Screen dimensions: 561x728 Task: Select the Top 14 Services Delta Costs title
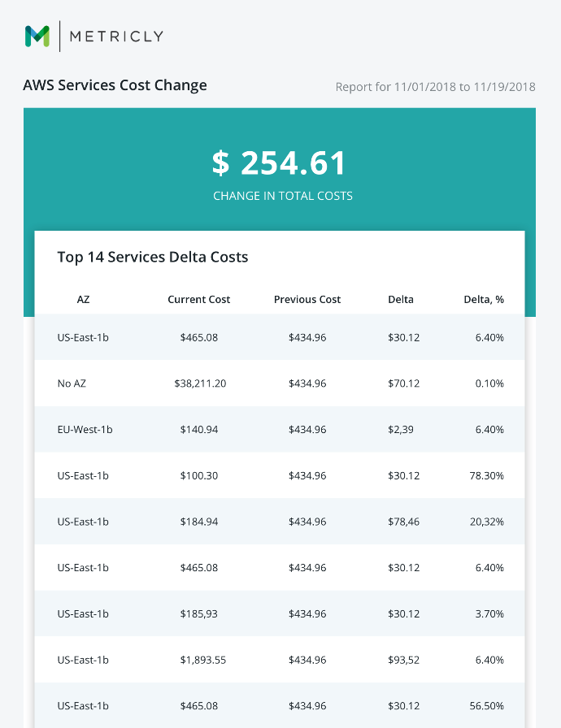[x=153, y=257]
